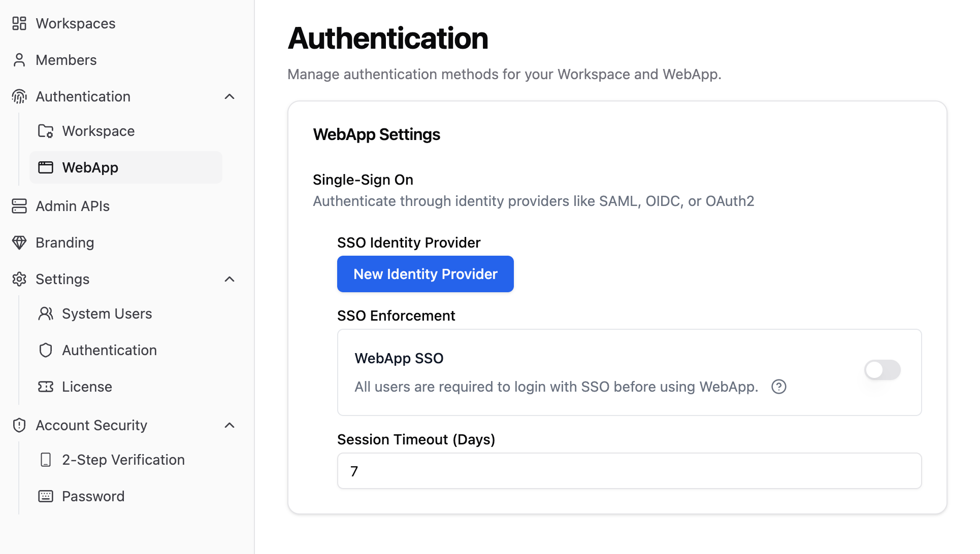Click the Workspaces grid icon

point(19,23)
